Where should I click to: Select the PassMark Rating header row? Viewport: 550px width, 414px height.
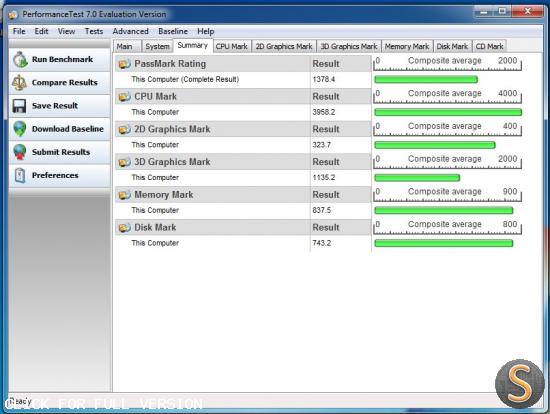tap(243, 64)
